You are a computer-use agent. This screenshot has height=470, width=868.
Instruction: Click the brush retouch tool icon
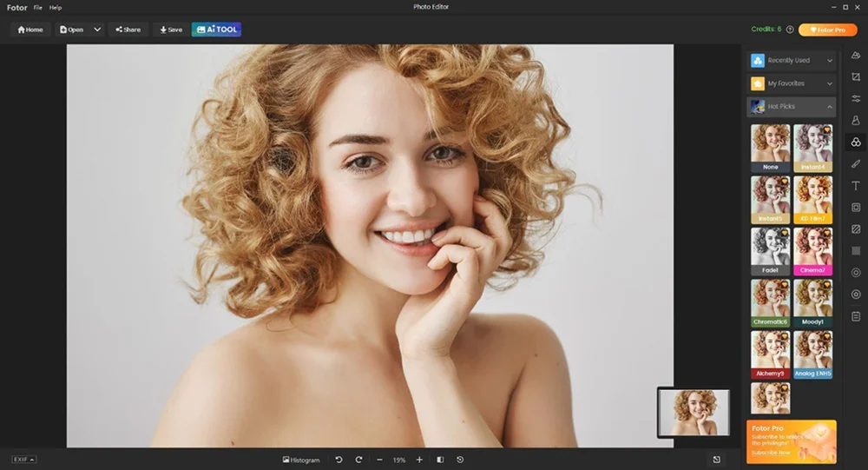(856, 163)
